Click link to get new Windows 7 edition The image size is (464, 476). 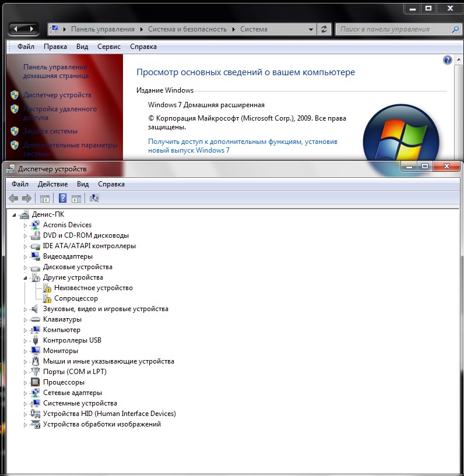coord(242,146)
